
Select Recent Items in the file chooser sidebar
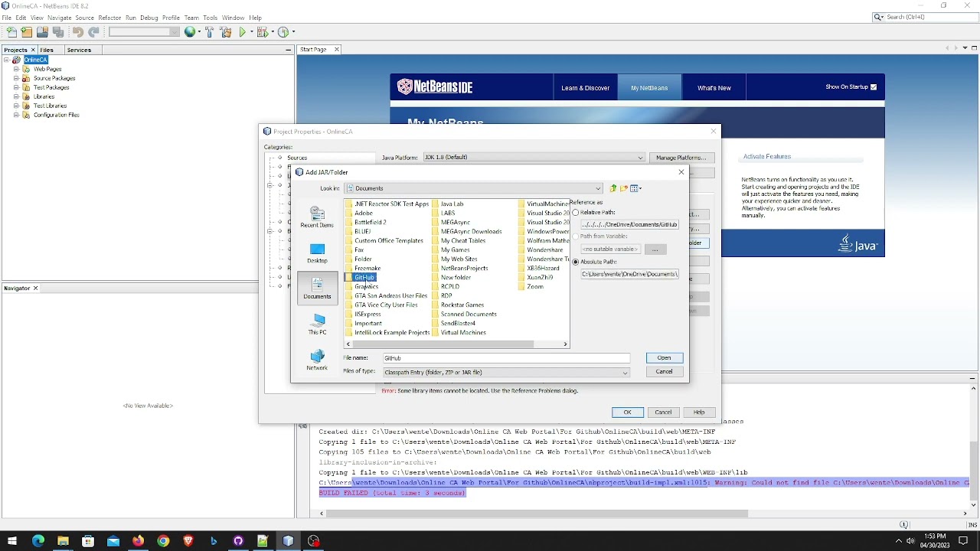pos(317,217)
